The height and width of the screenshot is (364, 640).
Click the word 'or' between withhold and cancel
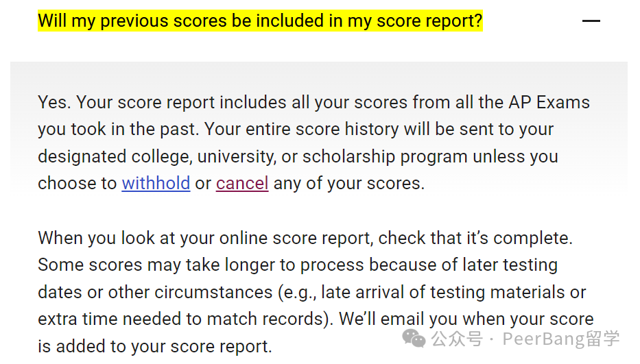(x=203, y=184)
